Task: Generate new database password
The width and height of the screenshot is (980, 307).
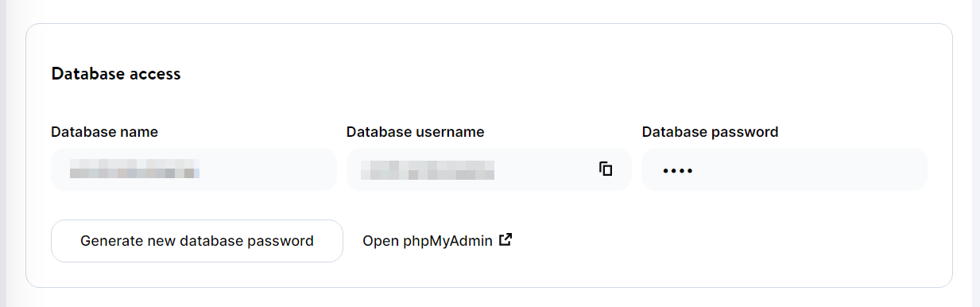Action: 197,240
